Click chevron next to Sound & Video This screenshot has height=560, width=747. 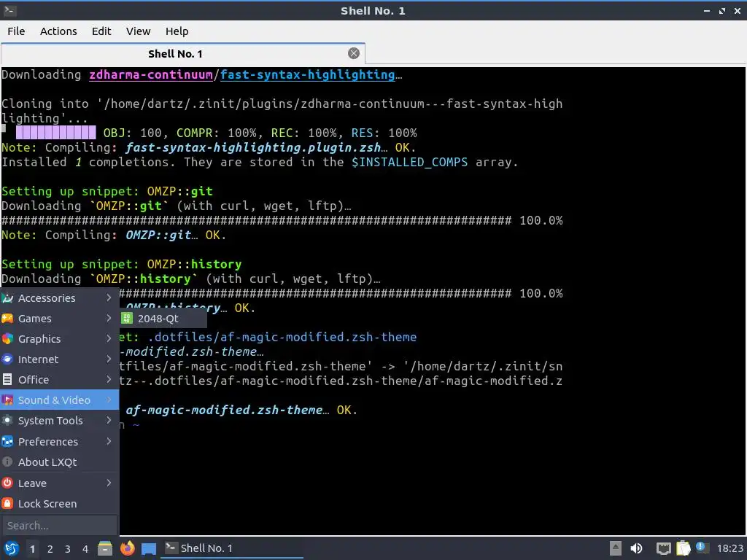pos(109,400)
